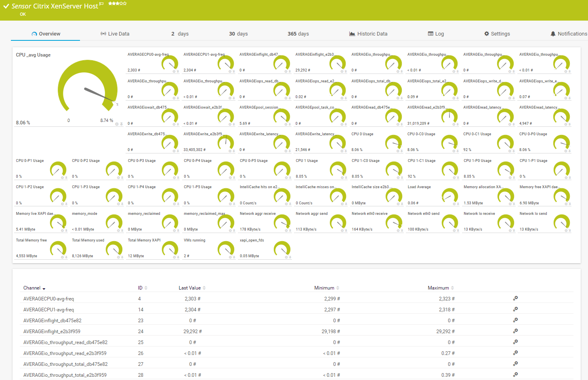Rate the sensor using the star rating
588x380 pixels.
coord(117,4)
